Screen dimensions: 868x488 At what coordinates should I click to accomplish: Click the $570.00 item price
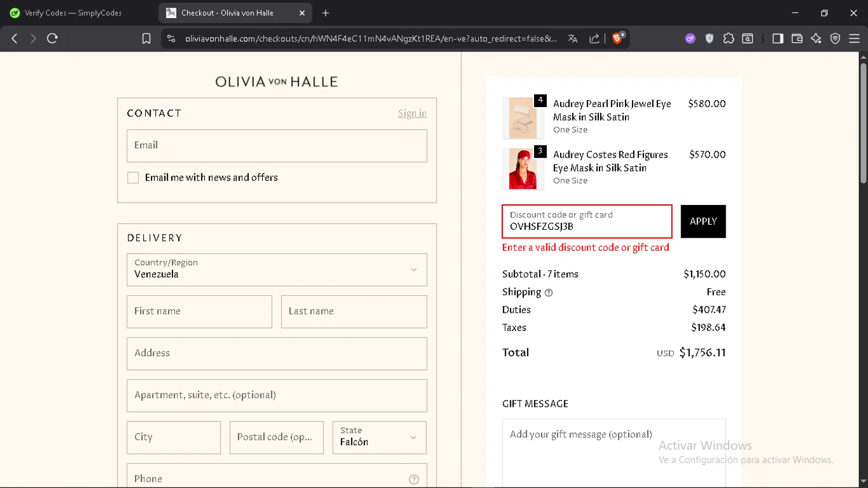click(707, 155)
